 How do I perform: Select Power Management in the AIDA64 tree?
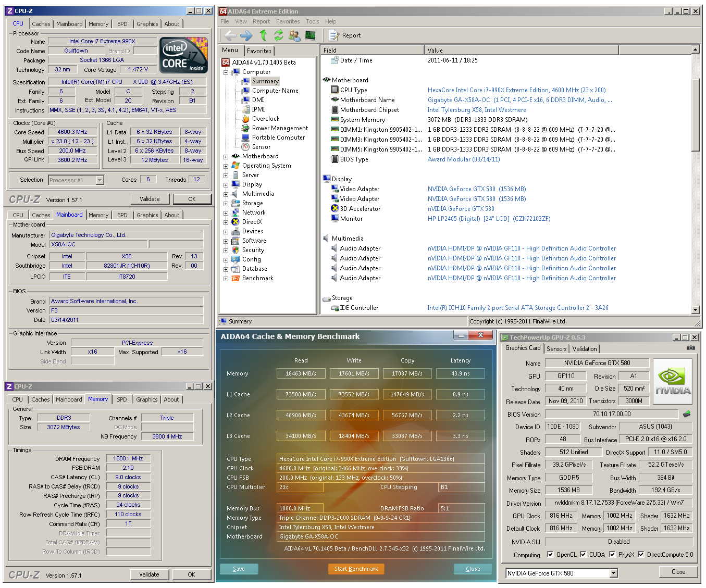tap(280, 128)
